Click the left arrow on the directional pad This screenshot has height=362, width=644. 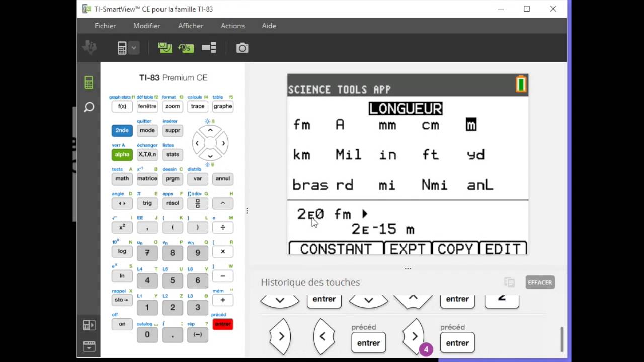click(x=197, y=143)
